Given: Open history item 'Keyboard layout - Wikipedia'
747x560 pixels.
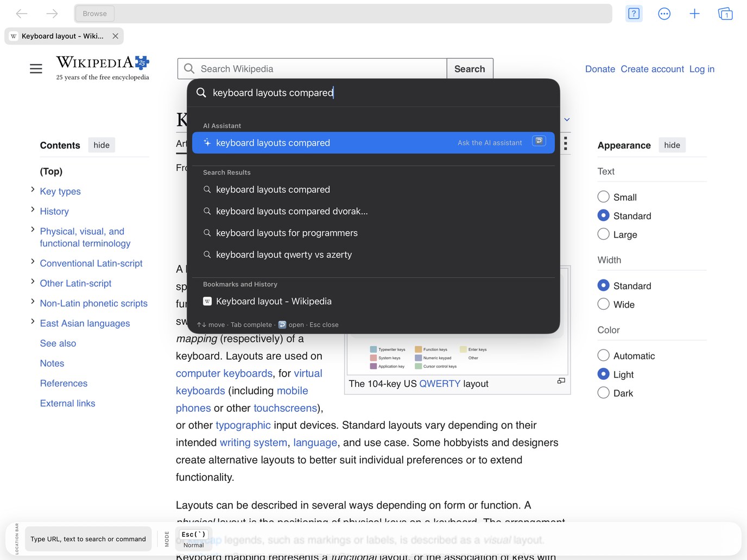Looking at the screenshot, I should [373, 301].
